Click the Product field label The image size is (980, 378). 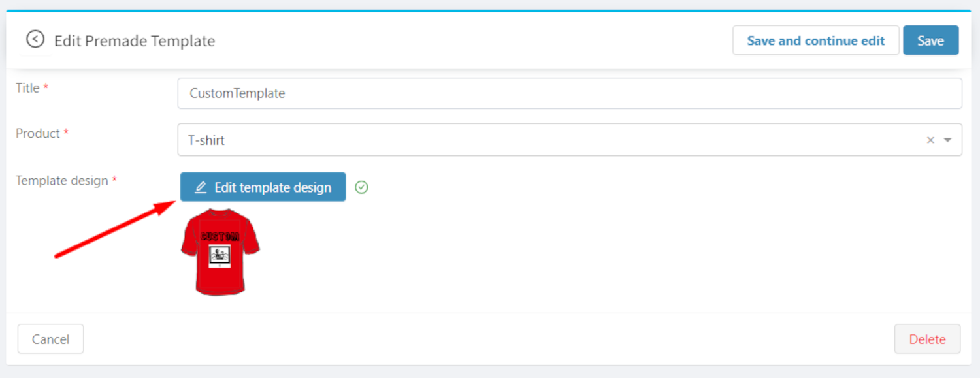(x=38, y=133)
